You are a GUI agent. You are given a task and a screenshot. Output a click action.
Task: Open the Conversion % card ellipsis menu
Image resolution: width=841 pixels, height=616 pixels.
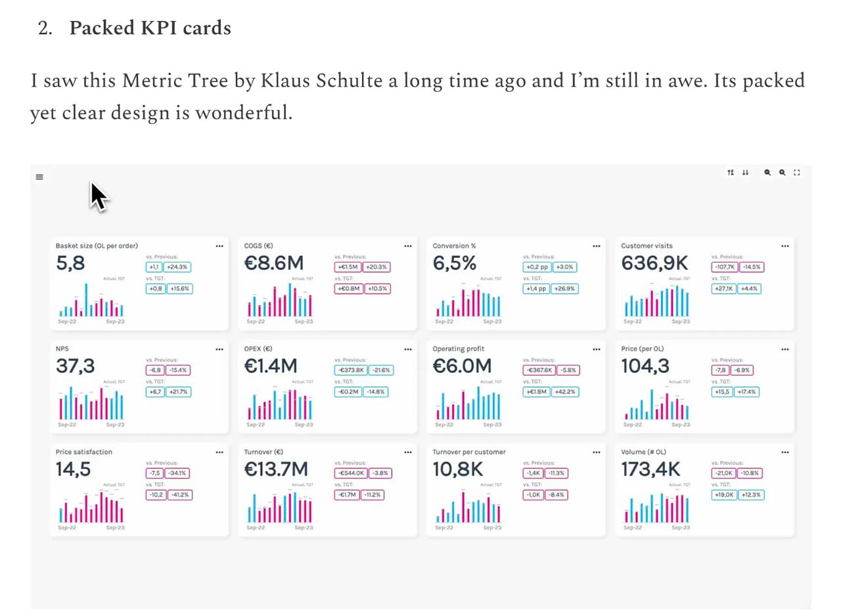coord(597,246)
